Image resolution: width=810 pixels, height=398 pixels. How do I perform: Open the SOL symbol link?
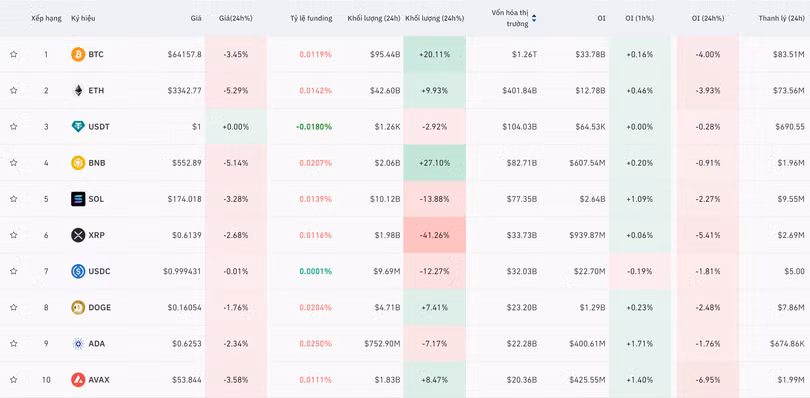pyautogui.click(x=96, y=199)
